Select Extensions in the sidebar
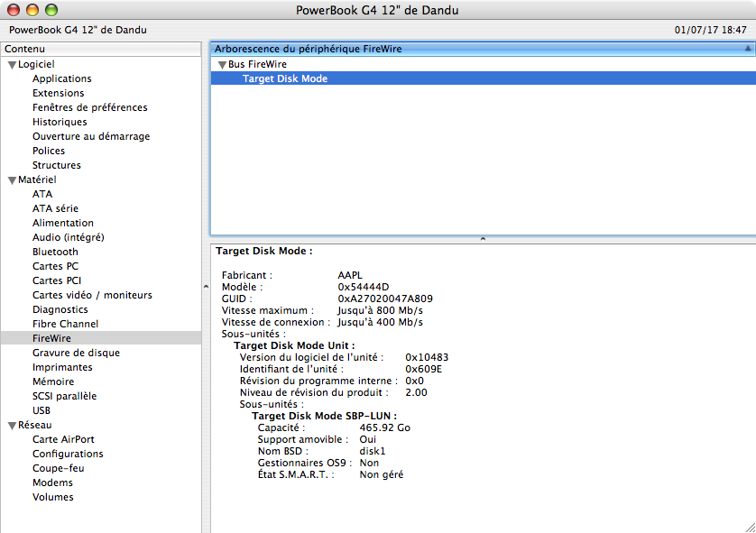Screen dimensions: 756x533 tap(58, 93)
